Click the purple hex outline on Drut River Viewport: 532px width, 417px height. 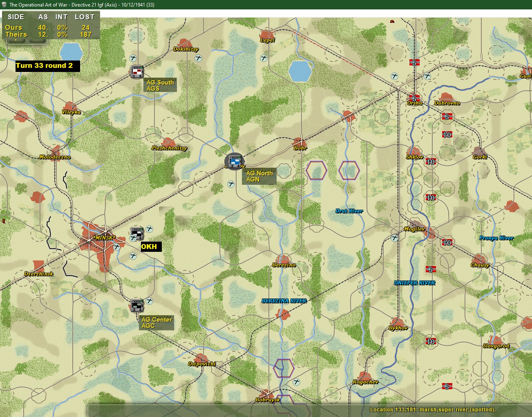[349, 170]
